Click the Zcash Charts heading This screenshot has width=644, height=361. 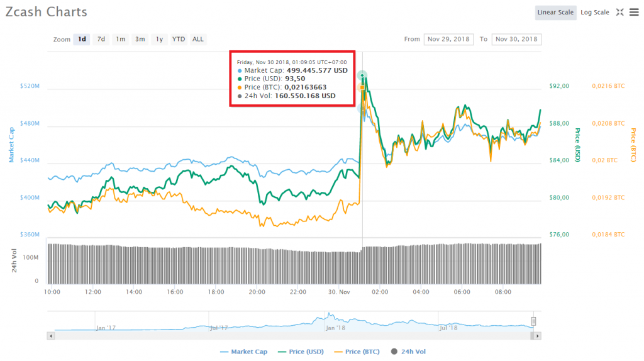tap(47, 12)
